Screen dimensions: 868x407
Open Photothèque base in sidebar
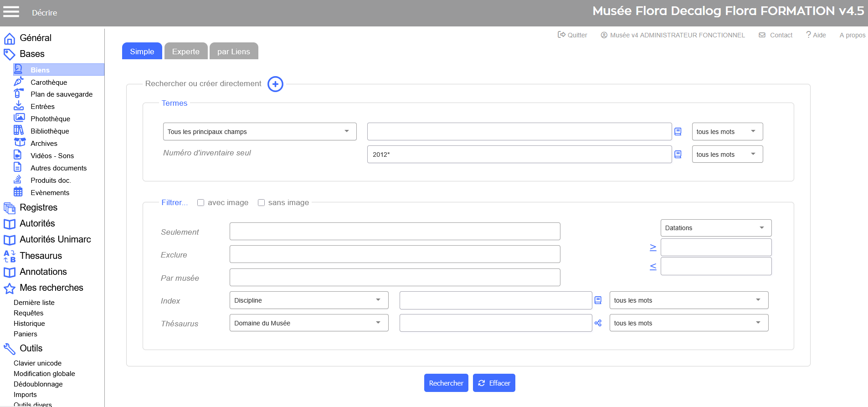coord(50,119)
